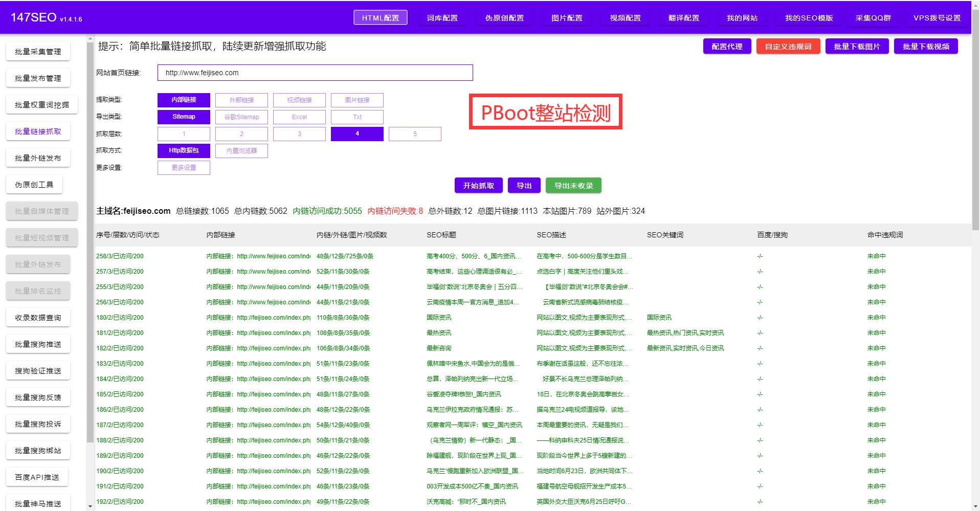Click the purple 导出 button
Image resolution: width=980 pixels, height=511 pixels.
point(524,186)
